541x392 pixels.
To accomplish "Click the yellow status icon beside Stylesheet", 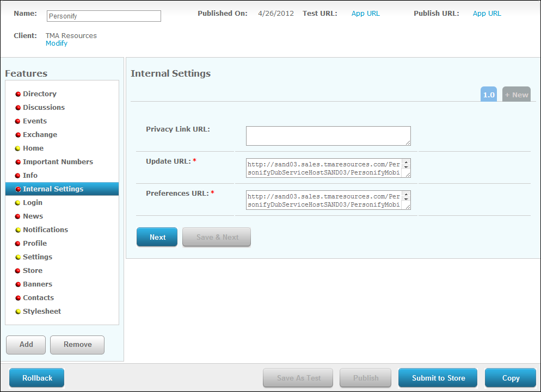I will click(18, 312).
